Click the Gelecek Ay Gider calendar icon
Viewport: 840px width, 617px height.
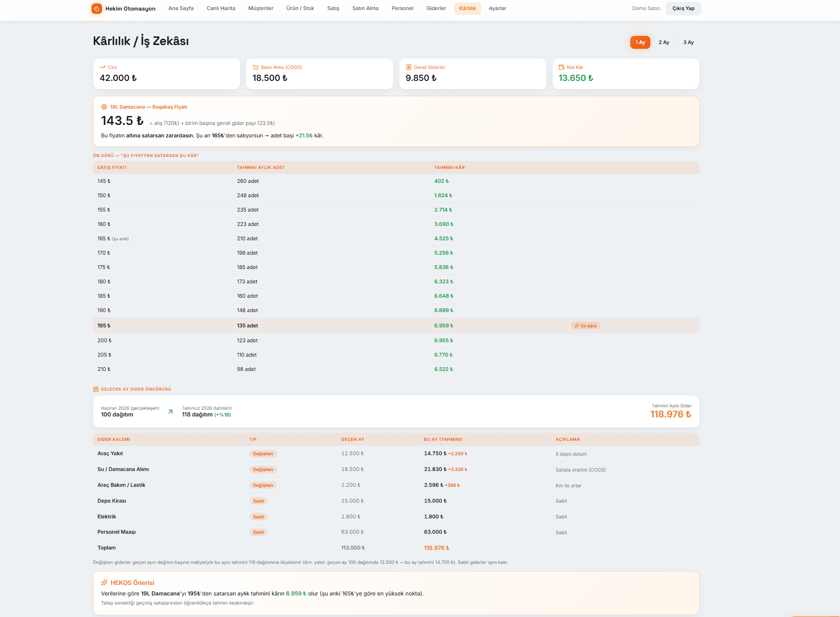(96, 389)
